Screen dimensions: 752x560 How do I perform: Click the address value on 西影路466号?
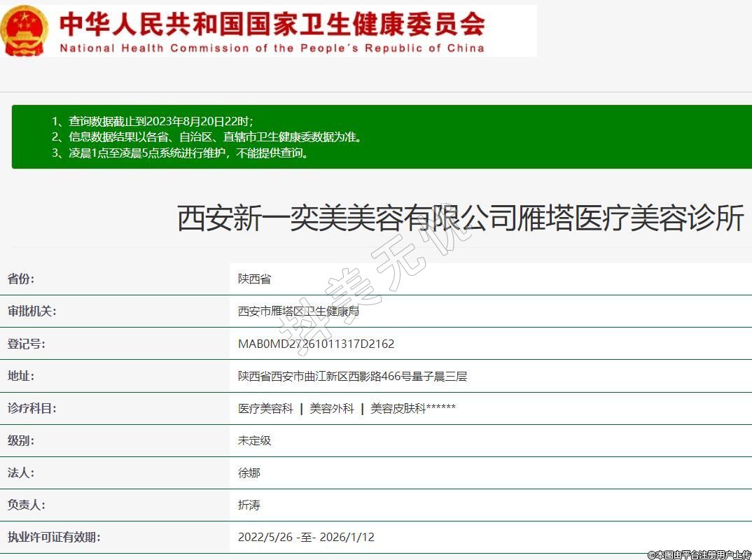click(x=352, y=376)
